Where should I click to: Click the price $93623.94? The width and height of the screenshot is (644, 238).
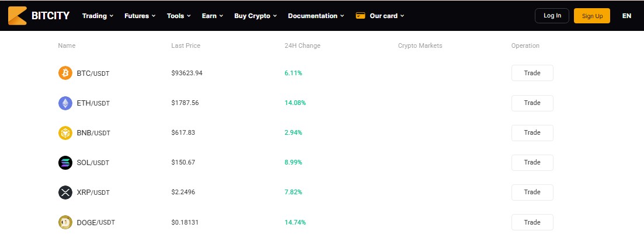click(187, 73)
